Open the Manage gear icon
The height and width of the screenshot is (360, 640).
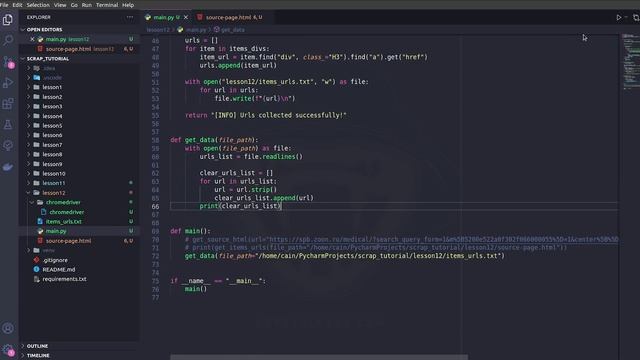coord(8,350)
